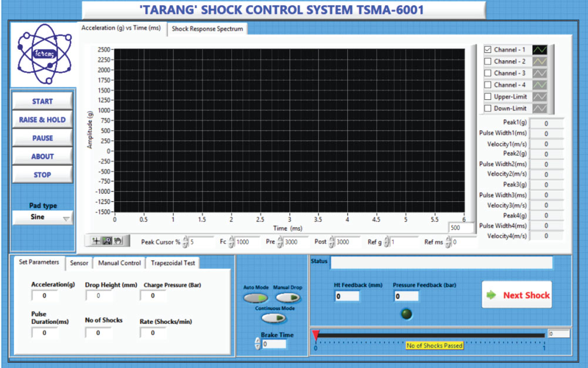
Task: Click the Peak1(g) value indicator
Action: pos(546,123)
